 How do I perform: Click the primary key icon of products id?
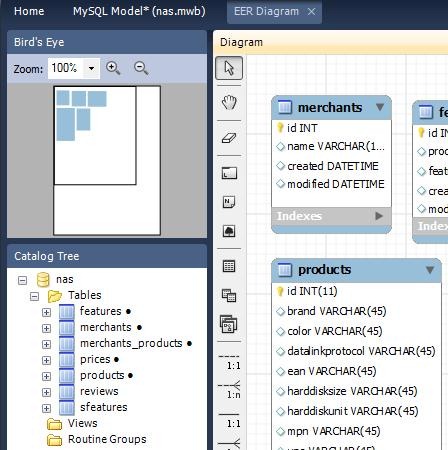[280, 291]
